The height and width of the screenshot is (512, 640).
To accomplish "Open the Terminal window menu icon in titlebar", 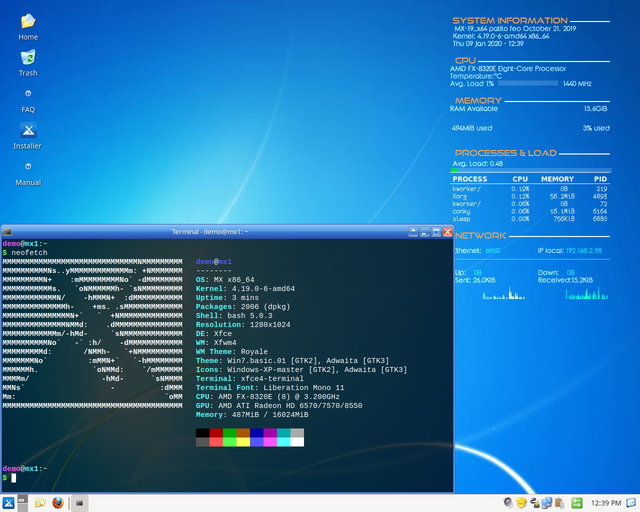I will coord(7,232).
